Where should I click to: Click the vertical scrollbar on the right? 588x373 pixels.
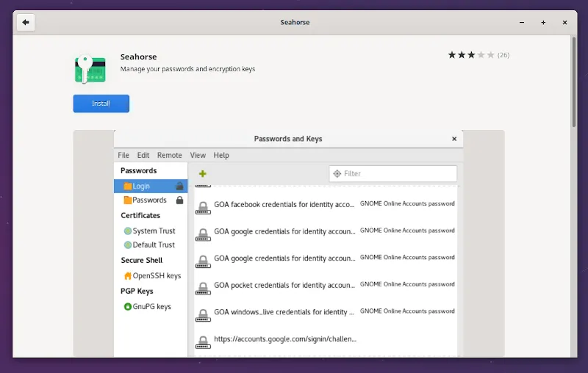(x=574, y=81)
